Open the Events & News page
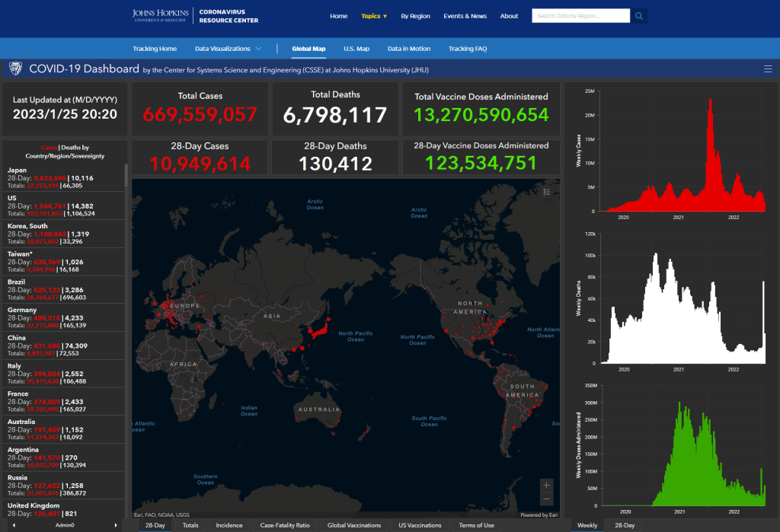The image size is (780, 532). (465, 16)
